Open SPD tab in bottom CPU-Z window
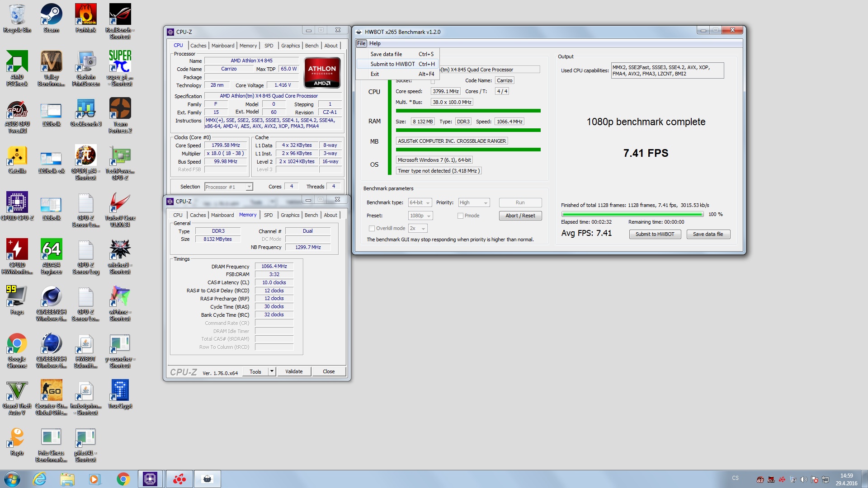The width and height of the screenshot is (868, 488). tap(269, 215)
